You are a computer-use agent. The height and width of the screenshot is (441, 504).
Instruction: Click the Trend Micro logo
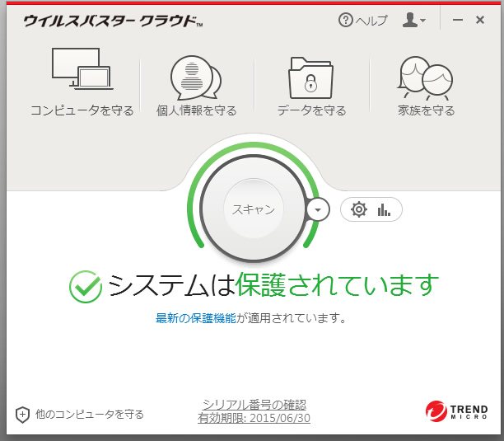456,411
